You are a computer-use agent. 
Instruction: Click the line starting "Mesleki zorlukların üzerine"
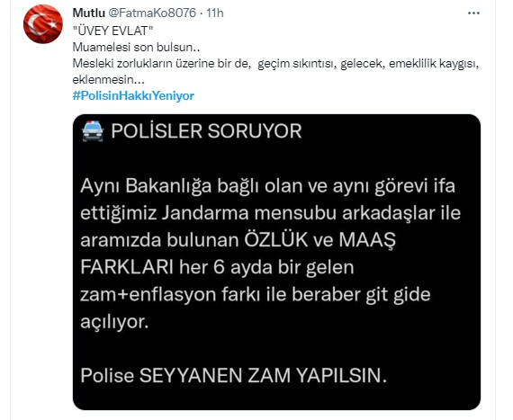[x=275, y=64]
